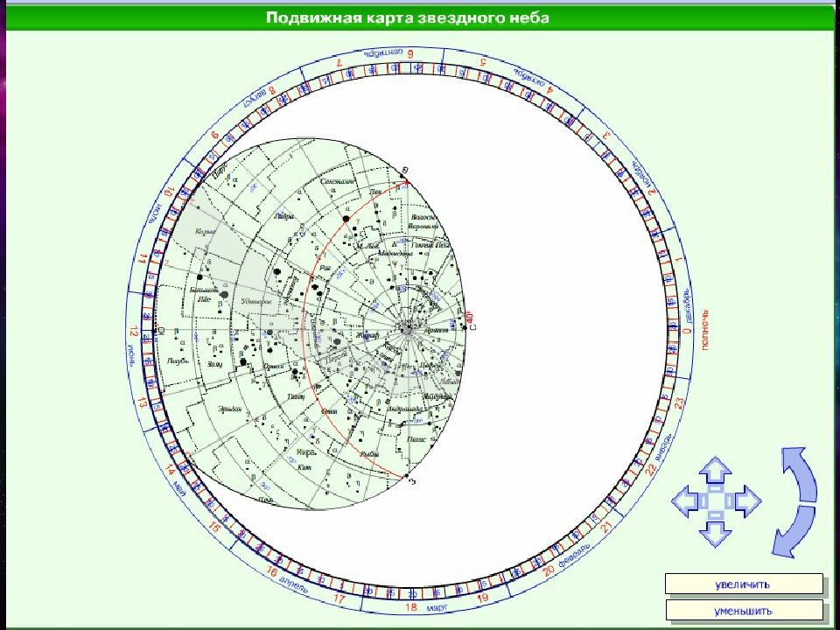Click hour mark 18 on the outer ring
Viewport: 840px width, 630px height.
click(x=410, y=606)
